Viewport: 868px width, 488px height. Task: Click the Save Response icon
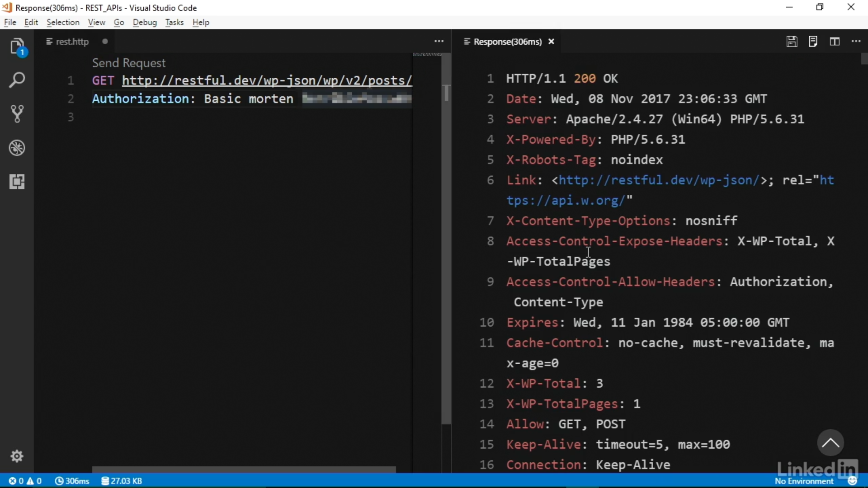[792, 42]
